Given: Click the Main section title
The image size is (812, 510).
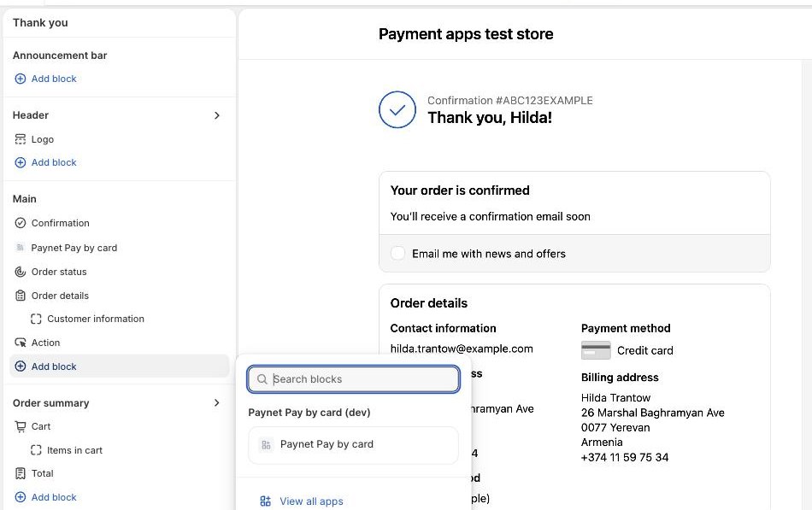Looking at the screenshot, I should point(24,199).
